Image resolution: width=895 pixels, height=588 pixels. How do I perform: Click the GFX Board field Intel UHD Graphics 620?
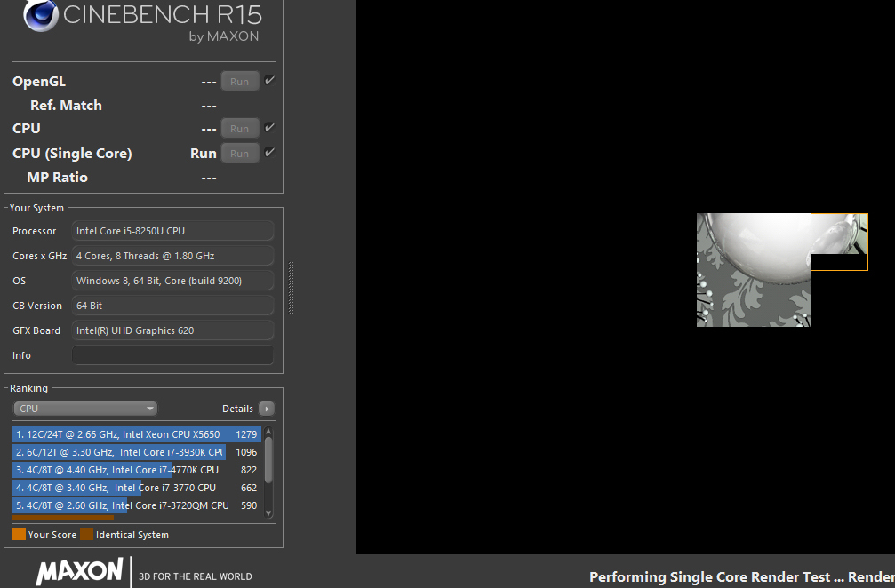pos(172,330)
